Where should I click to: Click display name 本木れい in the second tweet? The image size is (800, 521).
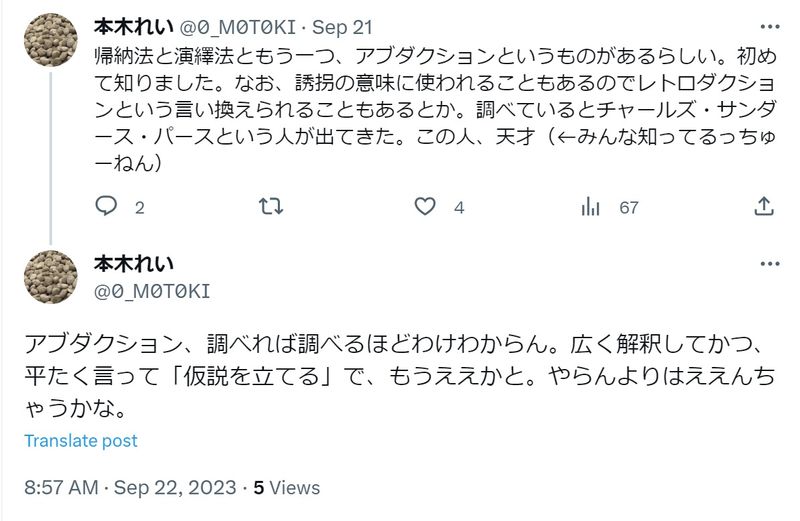point(134,264)
